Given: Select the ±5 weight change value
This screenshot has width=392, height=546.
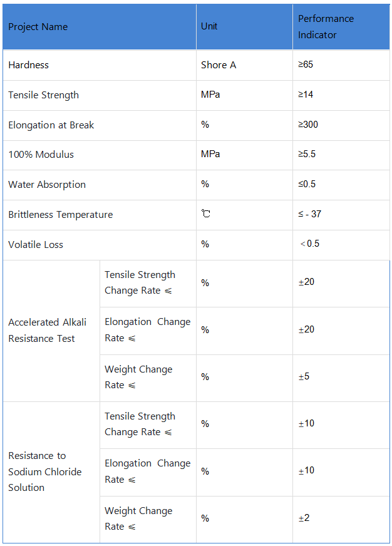Looking at the screenshot, I should coord(304,377).
